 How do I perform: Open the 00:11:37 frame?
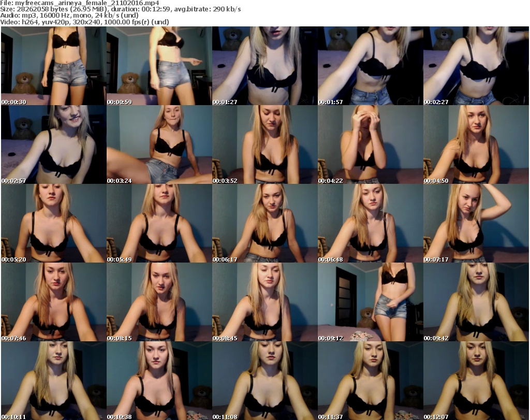370,381
